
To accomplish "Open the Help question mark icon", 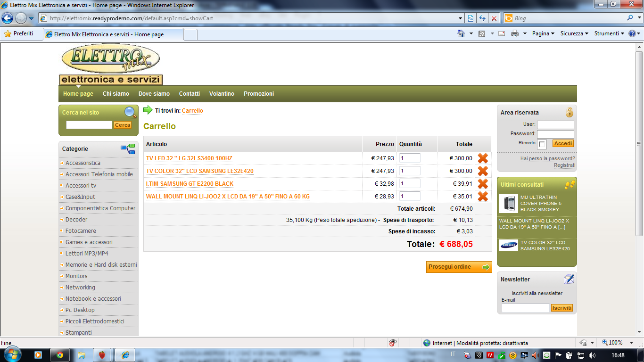I will [x=632, y=33].
